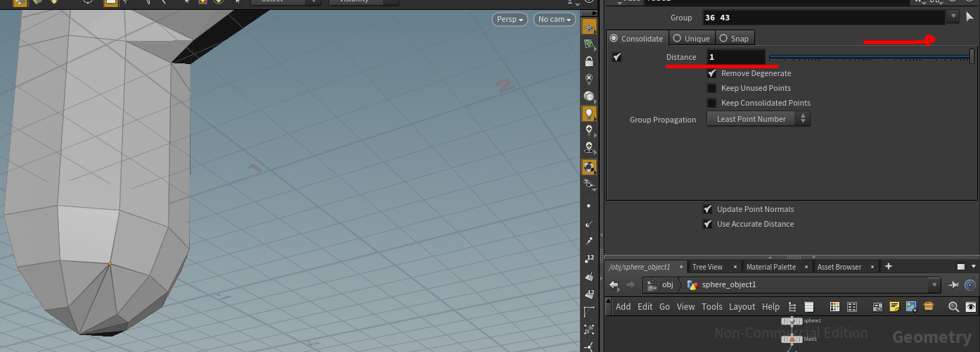The width and height of the screenshot is (980, 352).
Task: Toggle the display reference plane icon
Action: (589, 27)
